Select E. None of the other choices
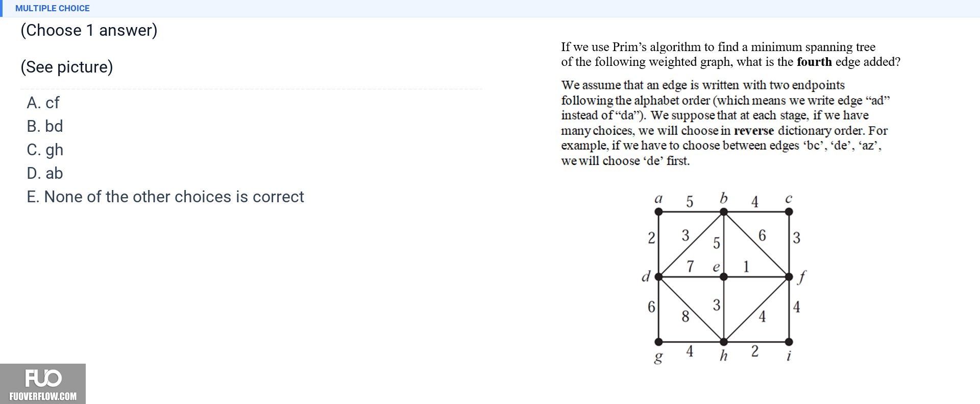The width and height of the screenshot is (980, 404). (x=165, y=197)
